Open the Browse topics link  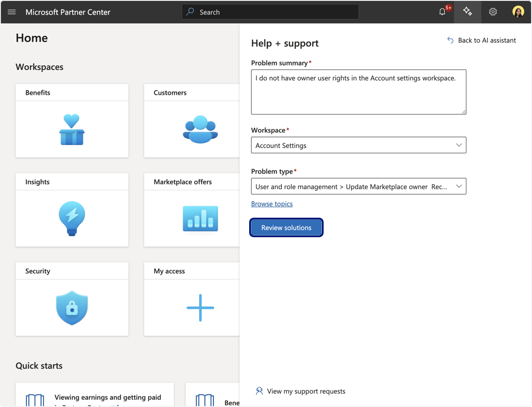click(272, 204)
